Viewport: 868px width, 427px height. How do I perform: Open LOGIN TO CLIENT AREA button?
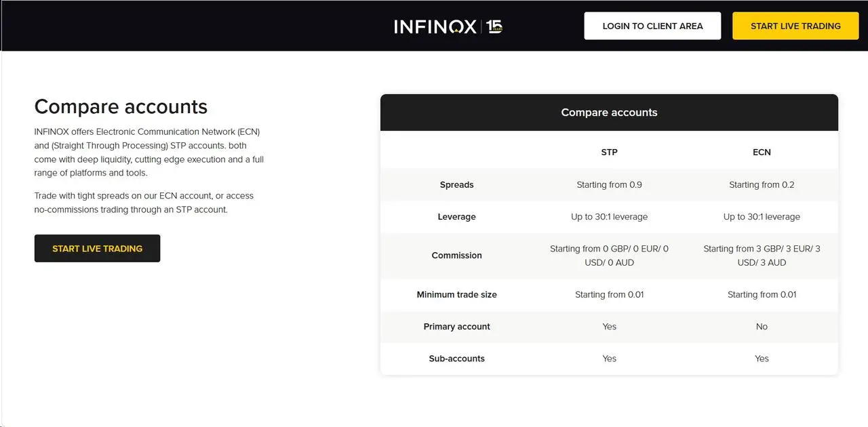click(652, 26)
